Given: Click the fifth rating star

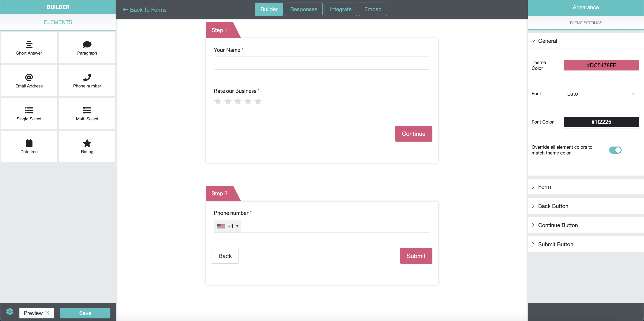Looking at the screenshot, I should (258, 101).
